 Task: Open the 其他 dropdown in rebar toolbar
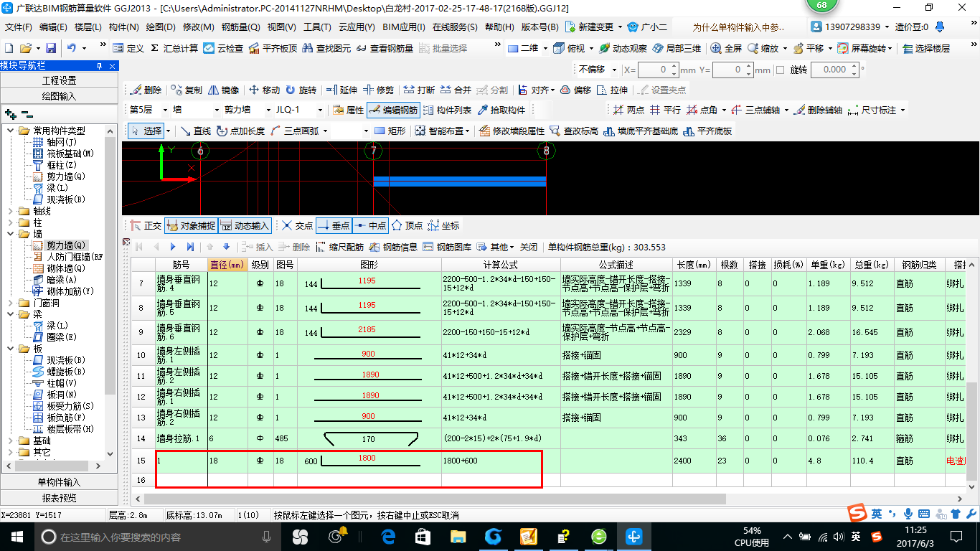[x=495, y=247]
